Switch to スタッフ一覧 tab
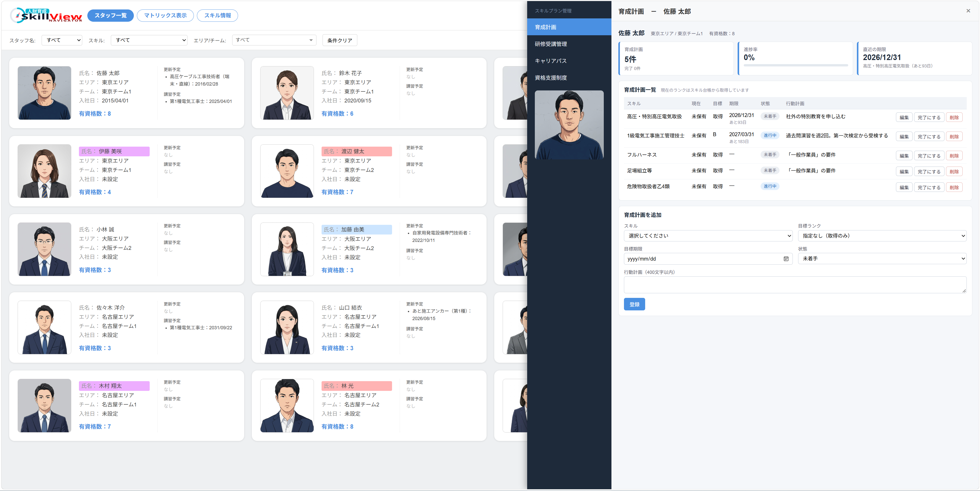The height and width of the screenshot is (491, 980). tap(110, 16)
